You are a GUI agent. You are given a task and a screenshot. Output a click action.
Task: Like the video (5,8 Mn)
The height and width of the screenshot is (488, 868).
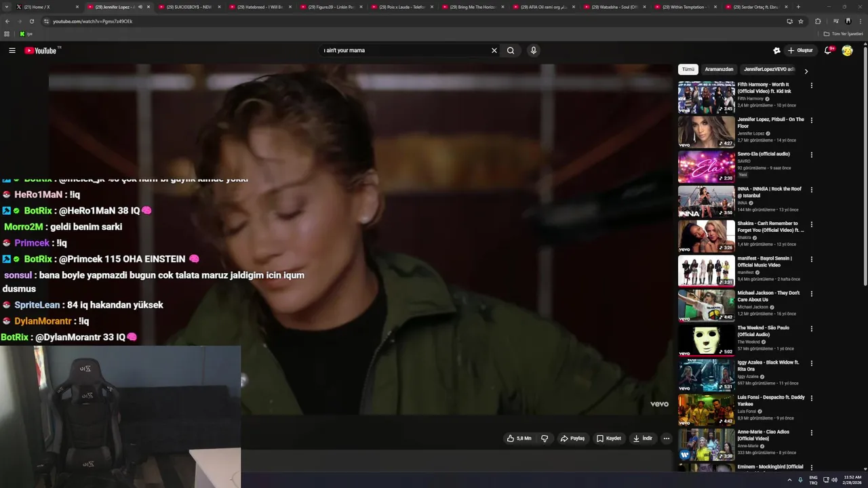click(519, 439)
